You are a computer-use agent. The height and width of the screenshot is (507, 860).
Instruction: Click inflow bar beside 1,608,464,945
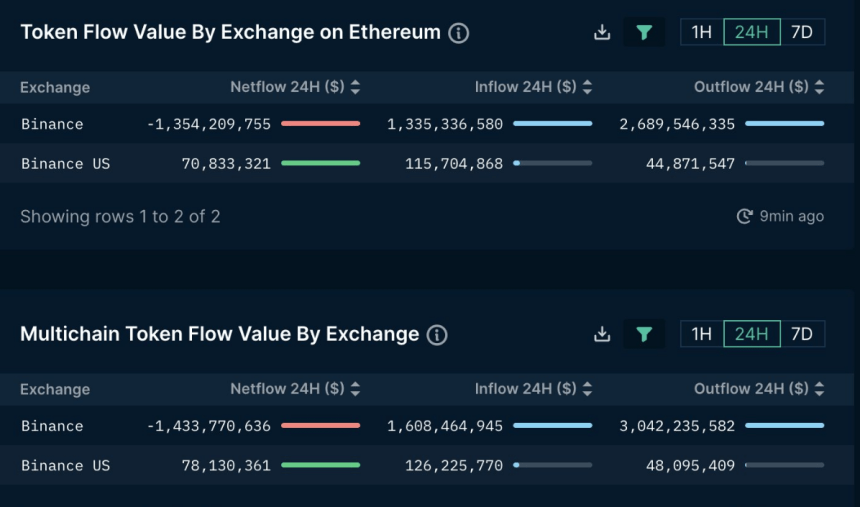552,425
